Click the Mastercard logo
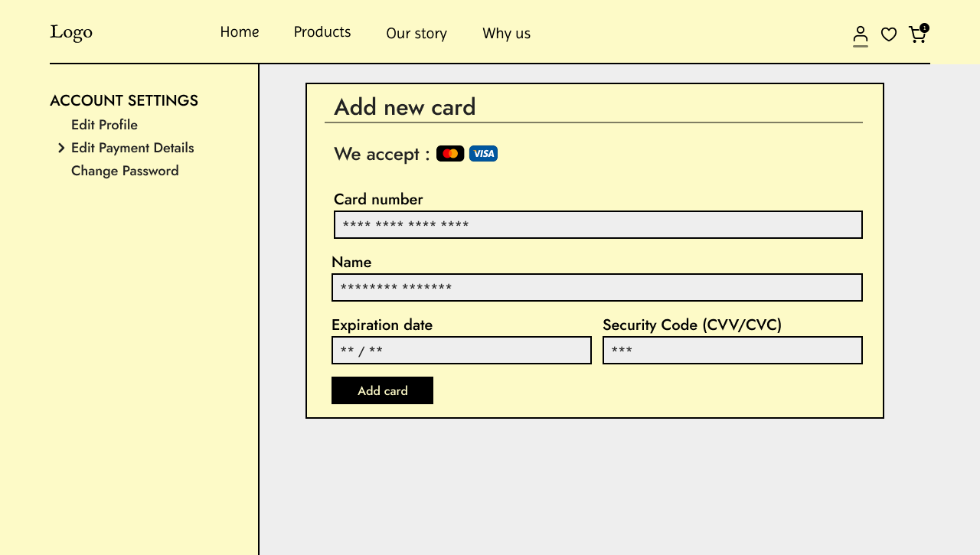 [x=450, y=154]
